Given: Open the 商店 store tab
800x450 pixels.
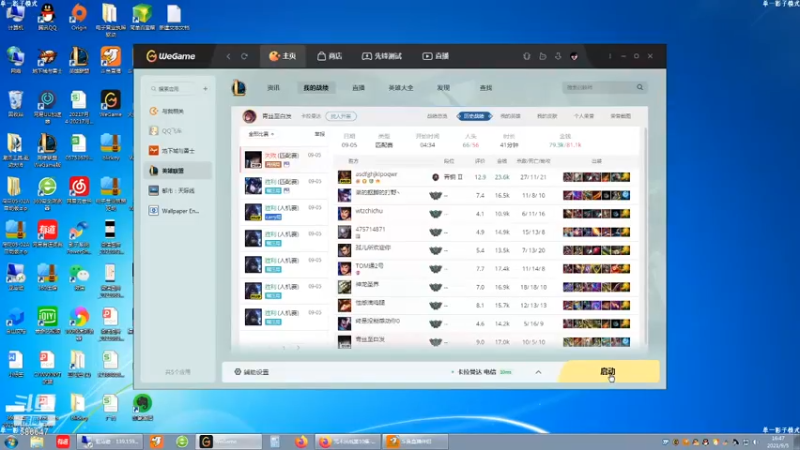Looking at the screenshot, I should click(x=330, y=56).
